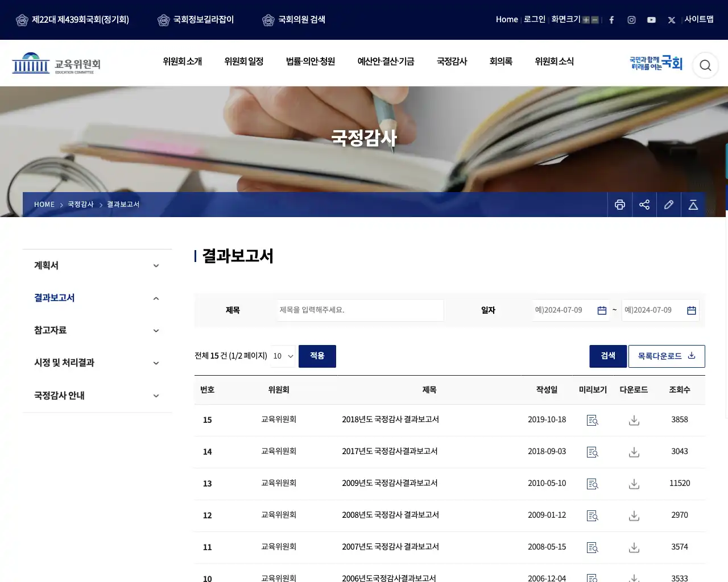This screenshot has height=582, width=728.
Task: Click the start date input field
Action: click(x=570, y=310)
